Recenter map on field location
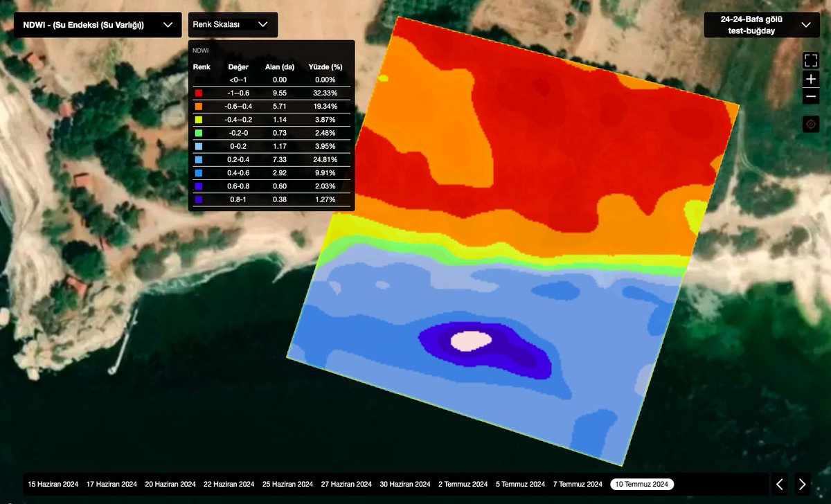This screenshot has width=831, height=504. pyautogui.click(x=811, y=124)
